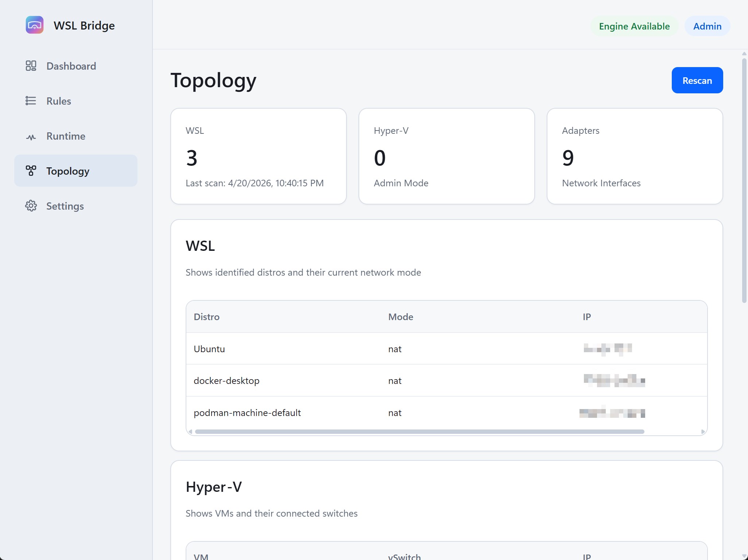Click the nat mode of docker-desktop

pos(395,381)
